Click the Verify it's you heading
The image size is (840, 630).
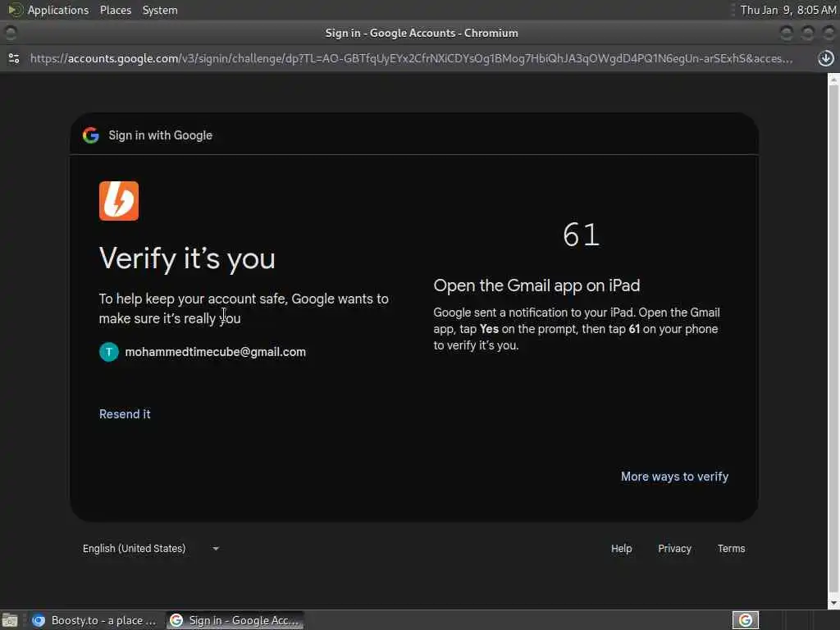tap(187, 258)
